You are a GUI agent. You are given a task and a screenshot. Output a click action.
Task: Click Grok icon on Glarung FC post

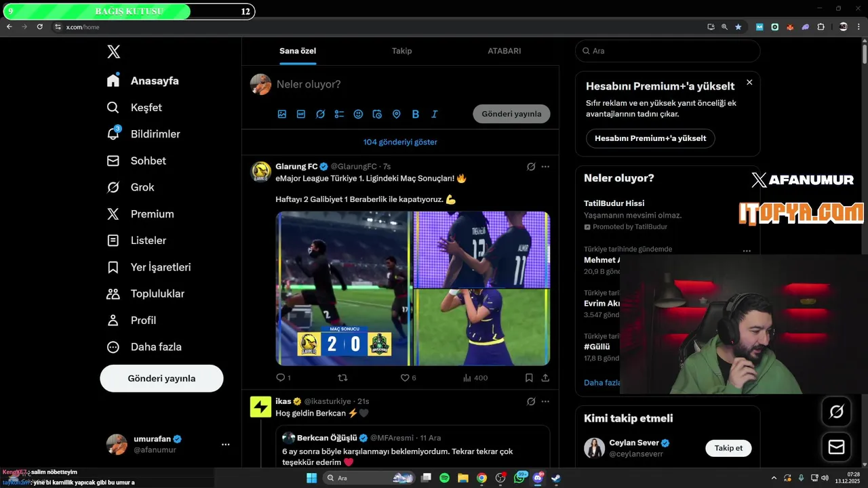coord(532,166)
